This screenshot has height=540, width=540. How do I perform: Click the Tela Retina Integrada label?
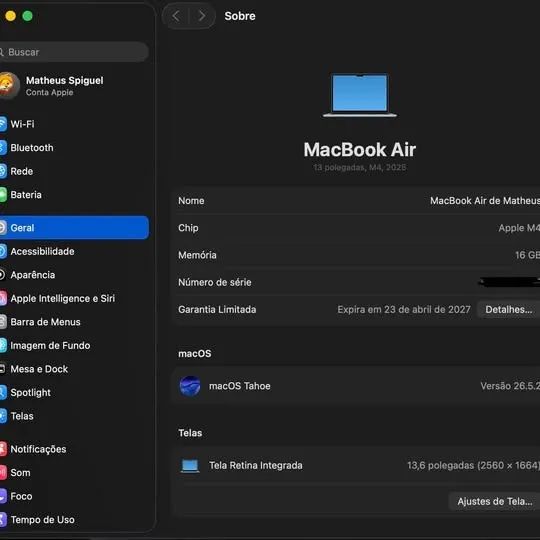pos(256,466)
